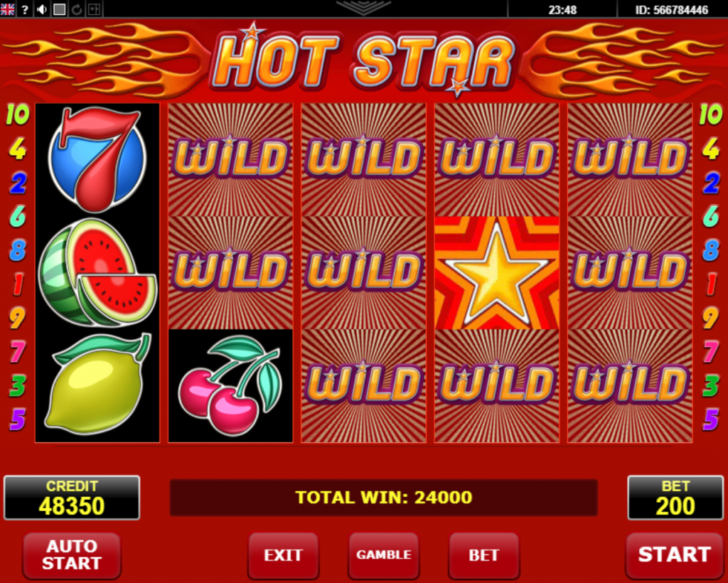Click the reload circular arrow icon
728x583 pixels.
[77, 9]
